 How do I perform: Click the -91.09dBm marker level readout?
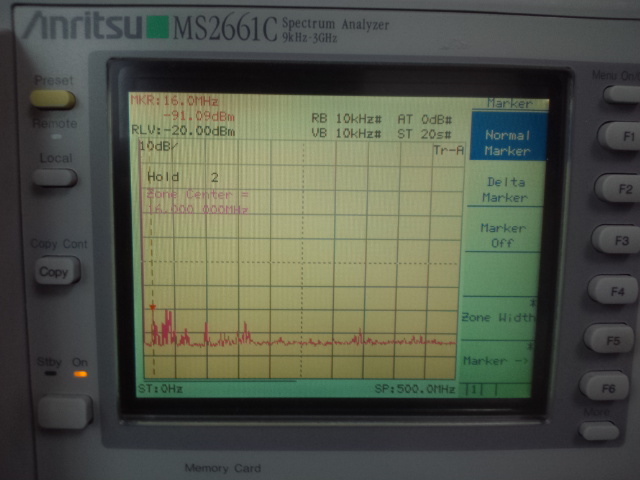199,117
